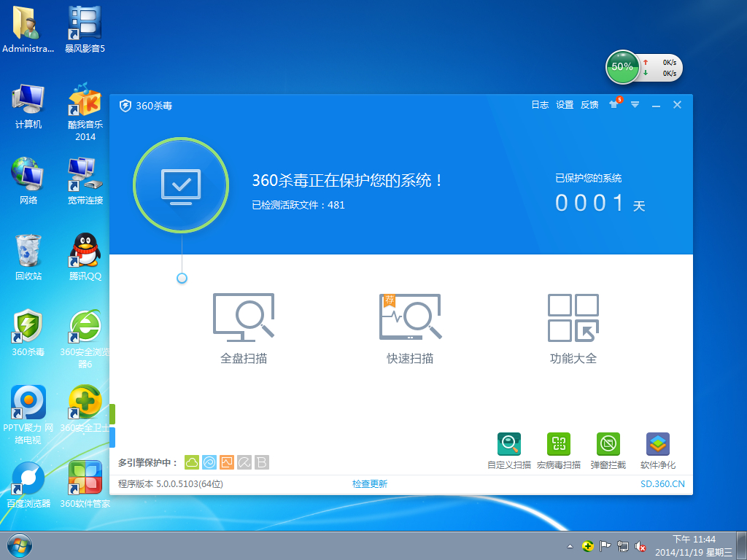
Task: Select the 腾讯QQ desktop shortcut
Action: click(x=85, y=257)
